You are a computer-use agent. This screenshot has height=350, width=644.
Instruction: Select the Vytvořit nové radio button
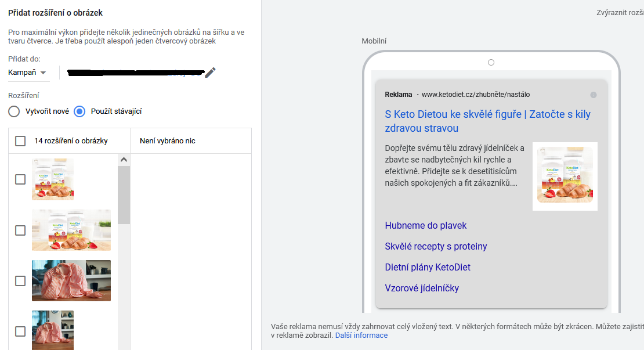(x=14, y=111)
